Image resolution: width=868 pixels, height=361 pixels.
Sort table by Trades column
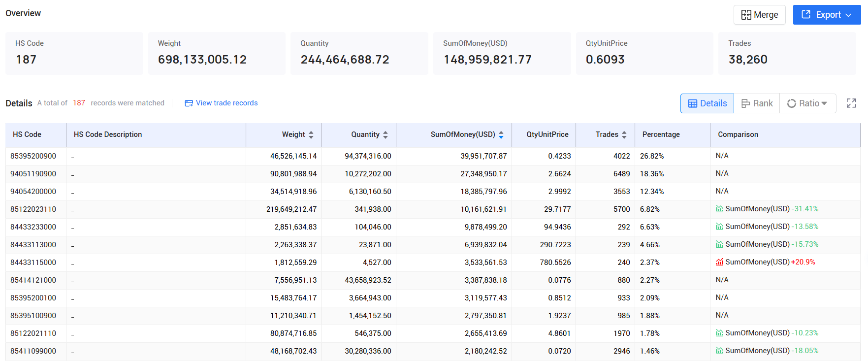624,134
